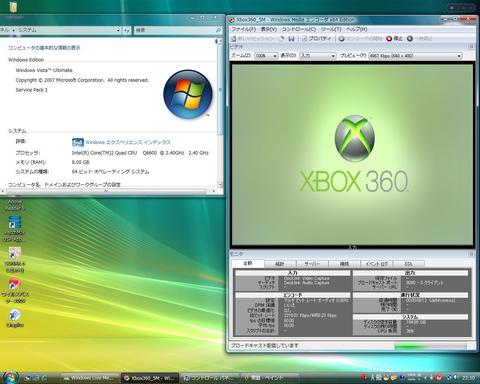Click the red Stop (停止) encoding button
The image size is (480, 384).
click(394, 39)
